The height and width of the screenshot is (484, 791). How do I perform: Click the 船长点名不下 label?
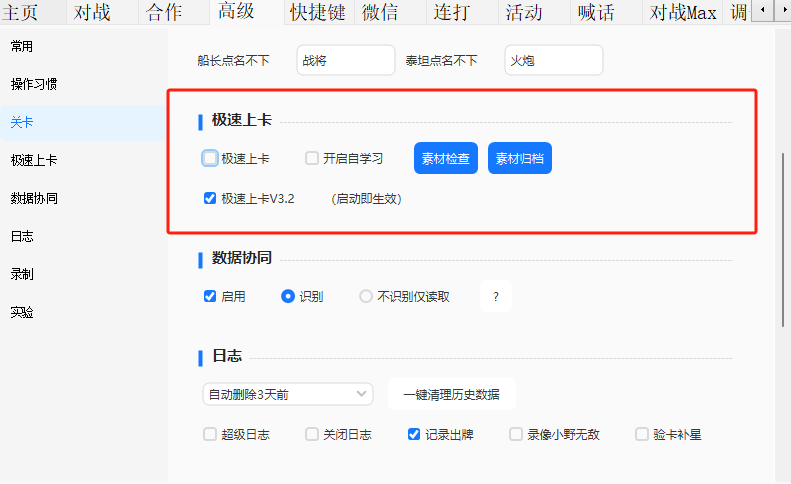pyautogui.click(x=234, y=61)
